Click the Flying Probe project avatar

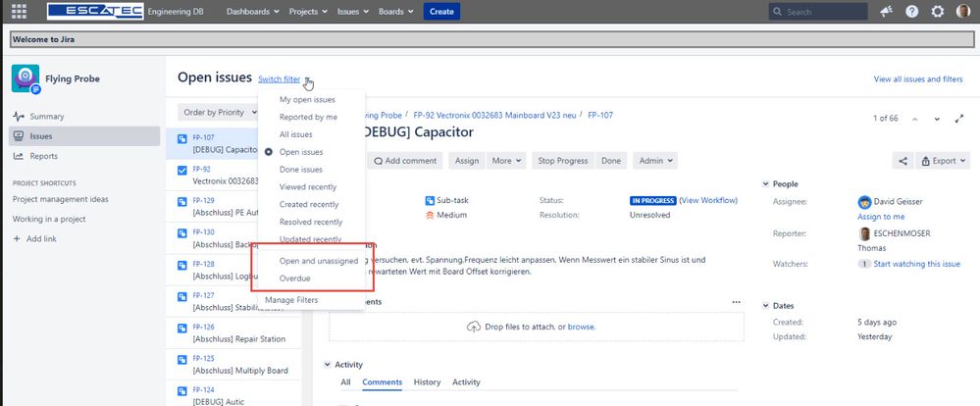[26, 78]
